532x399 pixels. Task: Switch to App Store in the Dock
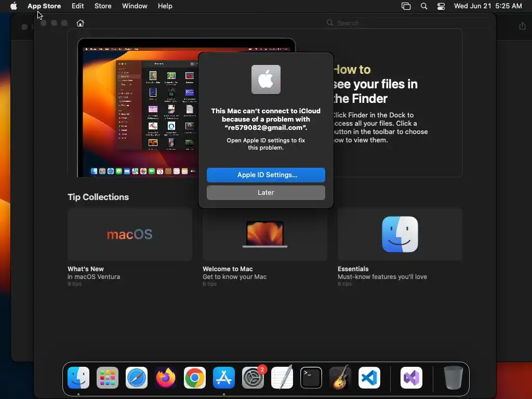[x=224, y=378]
